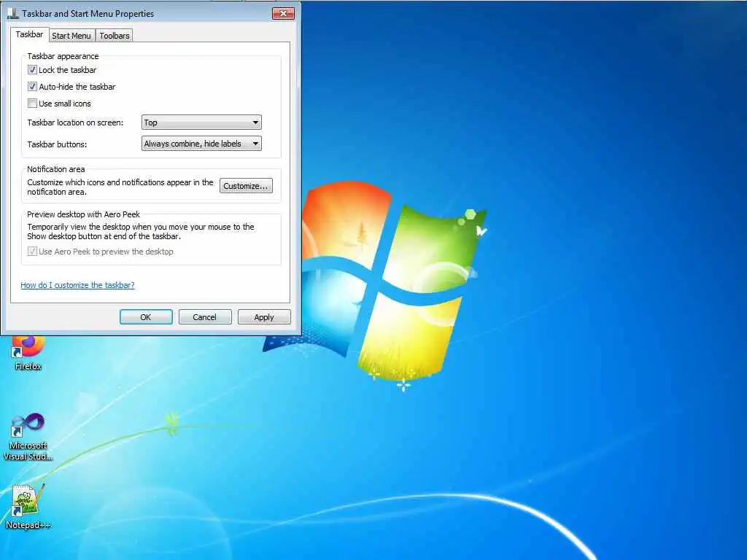Viewport: 747px width, 560px height.
Task: Click the Taskbar location on screen label
Action: tap(75, 122)
